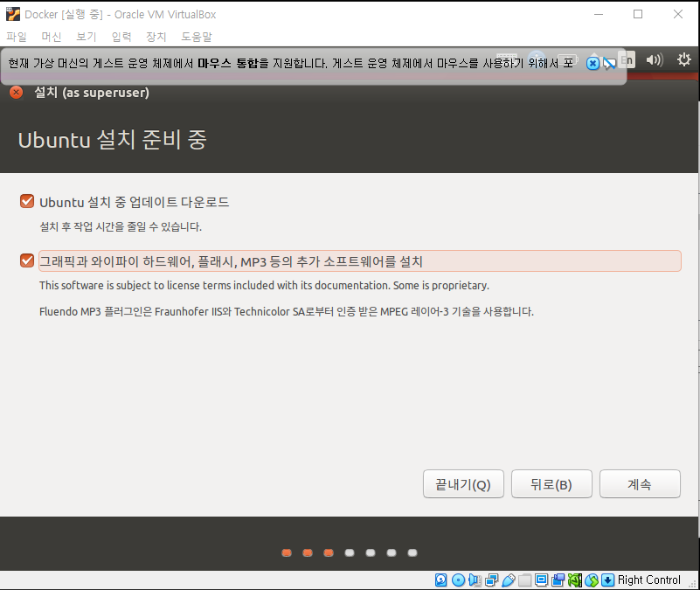The height and width of the screenshot is (590, 700).
Task: Click the display settings status icon
Action: [542, 580]
